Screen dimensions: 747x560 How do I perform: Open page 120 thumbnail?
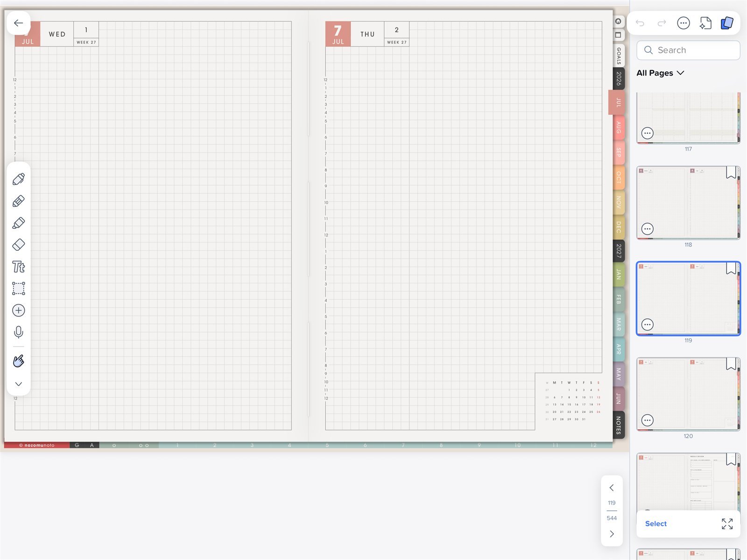[688, 394]
